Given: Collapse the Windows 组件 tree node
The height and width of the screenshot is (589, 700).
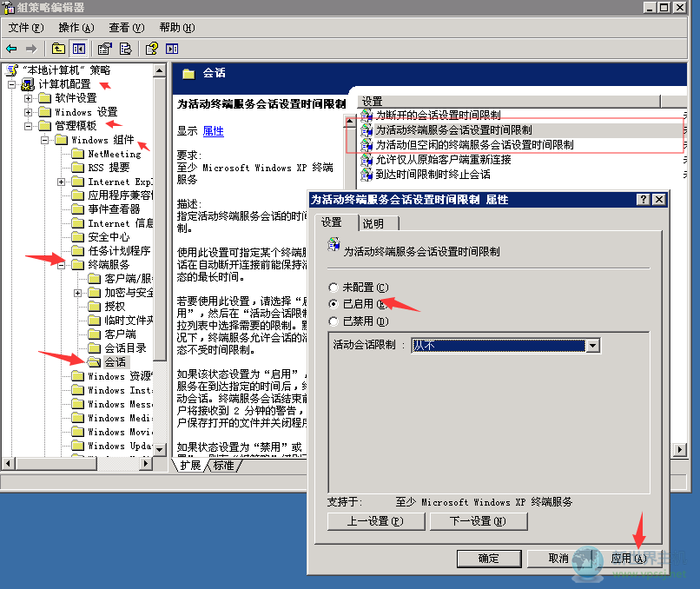Looking at the screenshot, I should [x=44, y=140].
